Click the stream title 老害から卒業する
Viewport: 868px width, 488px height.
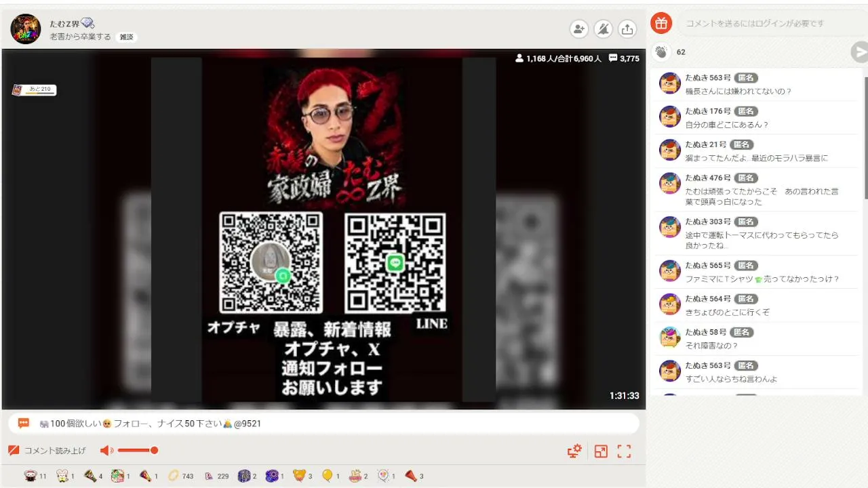80,37
